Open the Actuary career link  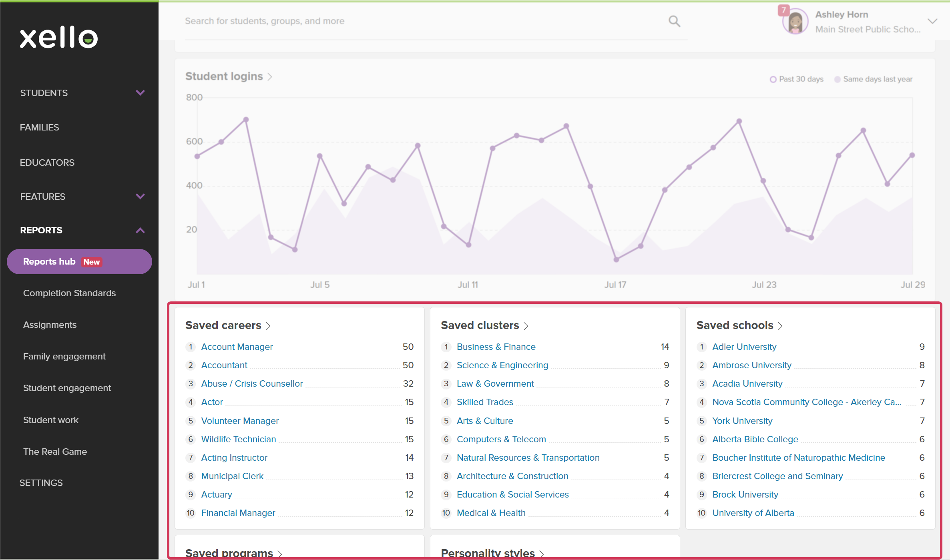(217, 494)
